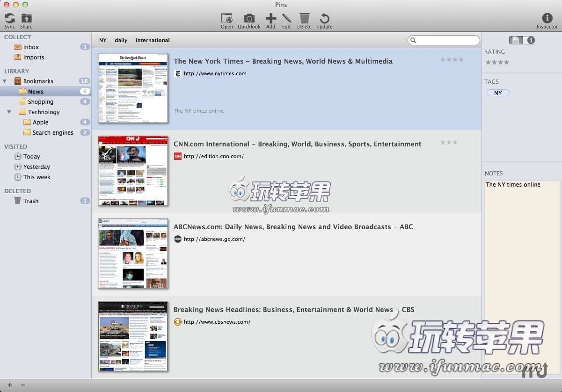Viewport: 562px width, 392px height.
Task: Click the NYTimes favicon beside its URL
Action: tap(178, 73)
